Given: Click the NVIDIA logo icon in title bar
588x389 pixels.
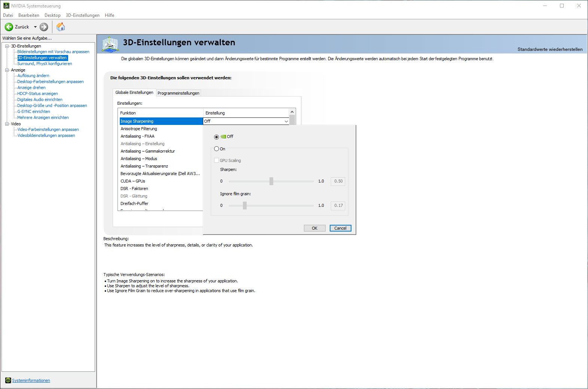Looking at the screenshot, I should pyautogui.click(x=6, y=6).
